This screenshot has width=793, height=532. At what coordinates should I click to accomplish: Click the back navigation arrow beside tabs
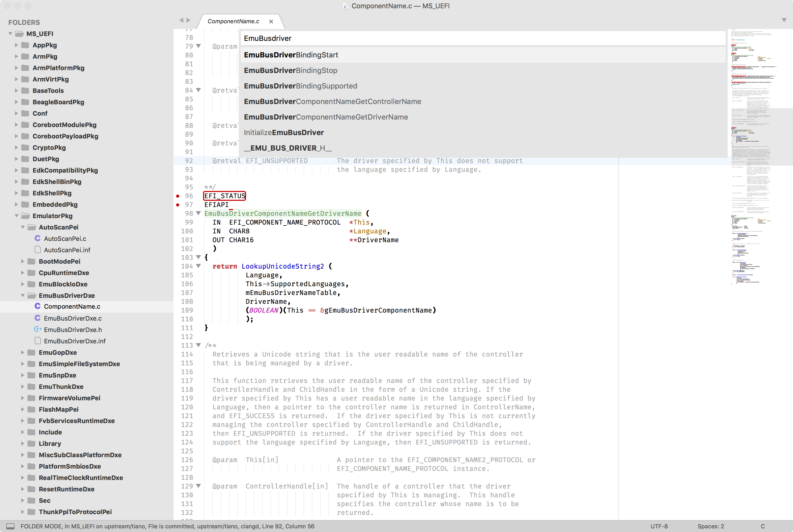tap(181, 20)
